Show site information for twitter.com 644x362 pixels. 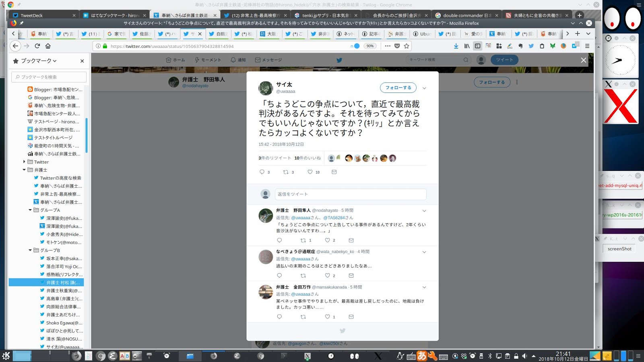(x=98, y=46)
